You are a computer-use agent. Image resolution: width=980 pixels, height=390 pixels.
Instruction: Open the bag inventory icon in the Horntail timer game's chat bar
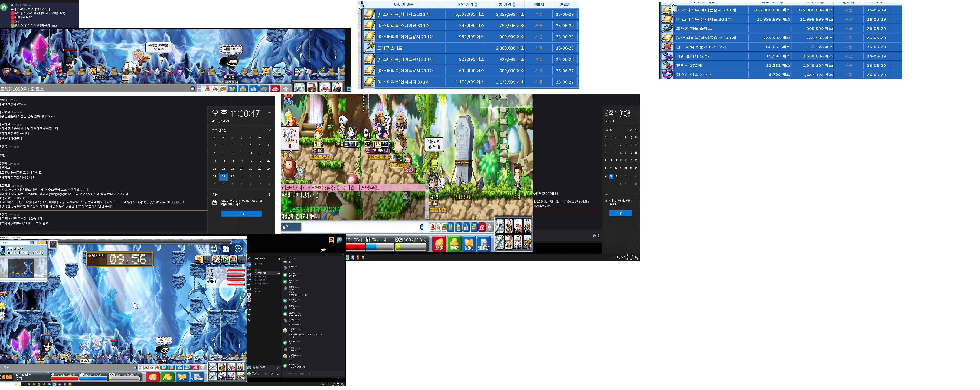pyautogui.click(x=172, y=368)
